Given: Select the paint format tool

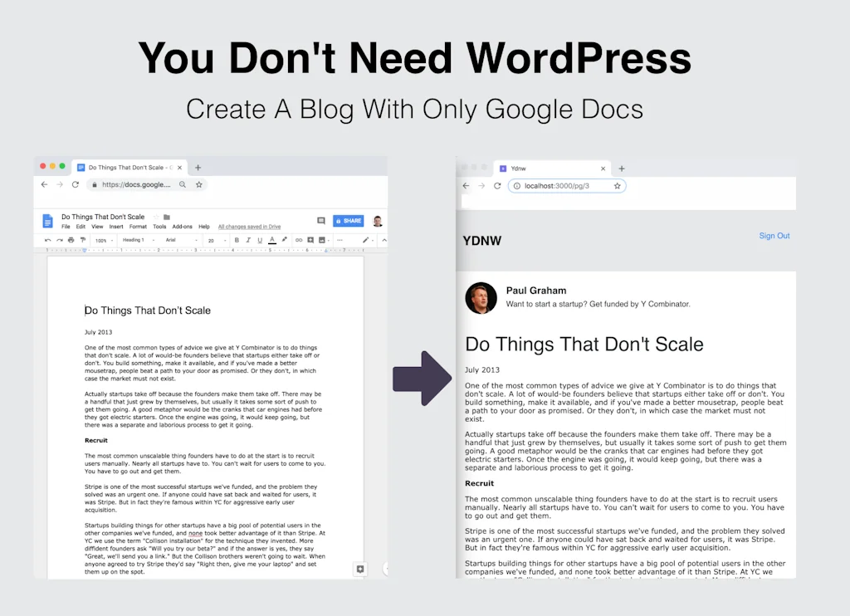Looking at the screenshot, I should [82, 241].
